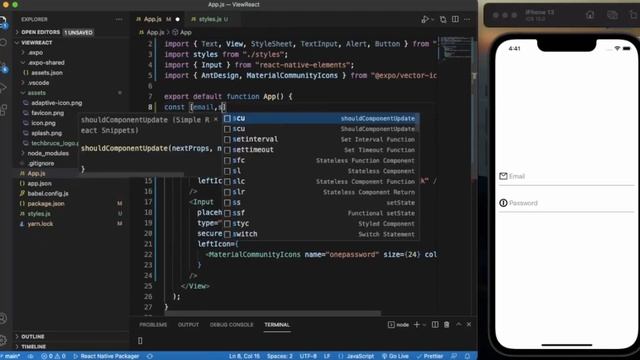Screen dimensions: 640x360
Task: Click the editor horizontal scrollbar
Action: pos(273,313)
